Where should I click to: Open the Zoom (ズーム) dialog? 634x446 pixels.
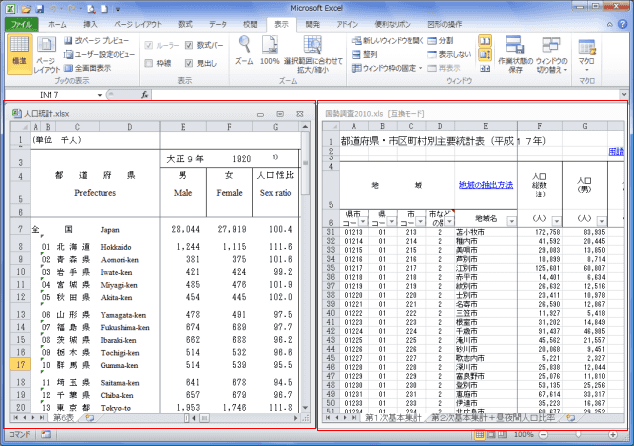pos(243,51)
